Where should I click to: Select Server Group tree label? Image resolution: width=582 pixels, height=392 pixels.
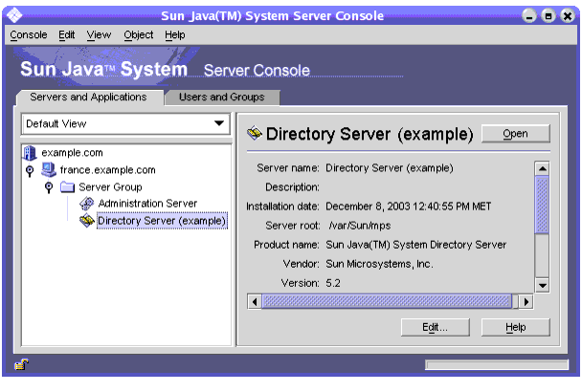coord(110,187)
